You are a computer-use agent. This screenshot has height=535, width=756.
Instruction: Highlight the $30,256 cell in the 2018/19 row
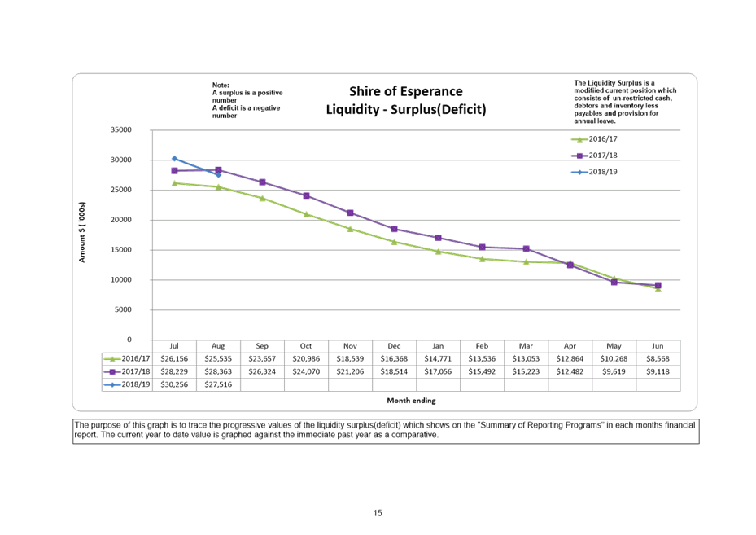[174, 384]
